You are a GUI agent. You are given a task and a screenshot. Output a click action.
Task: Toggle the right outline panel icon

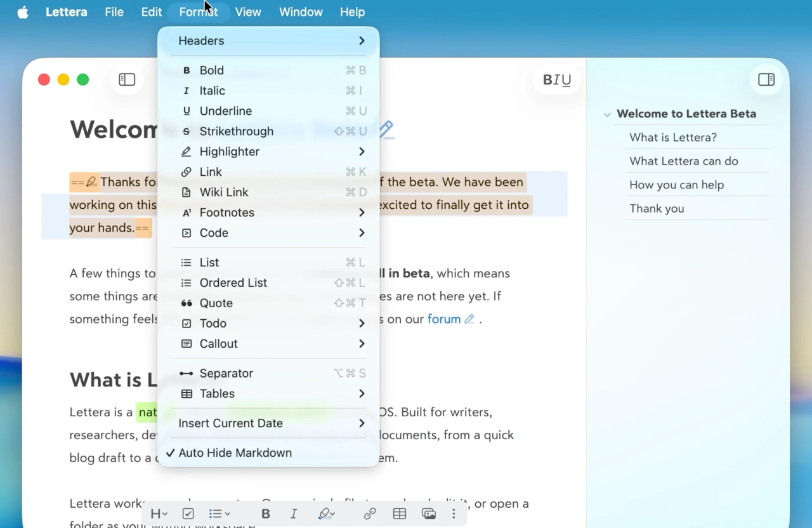tap(766, 79)
